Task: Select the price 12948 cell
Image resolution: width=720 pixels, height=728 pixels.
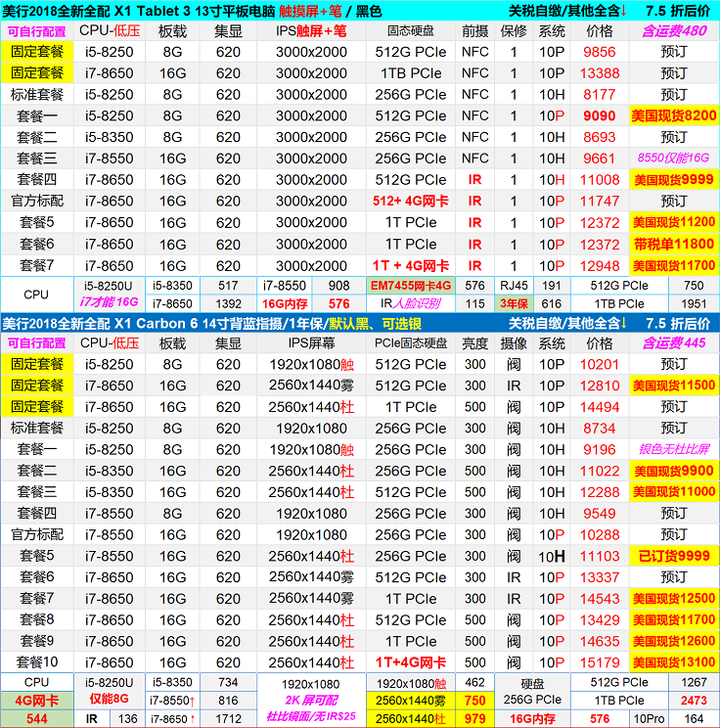Action: pos(600,265)
